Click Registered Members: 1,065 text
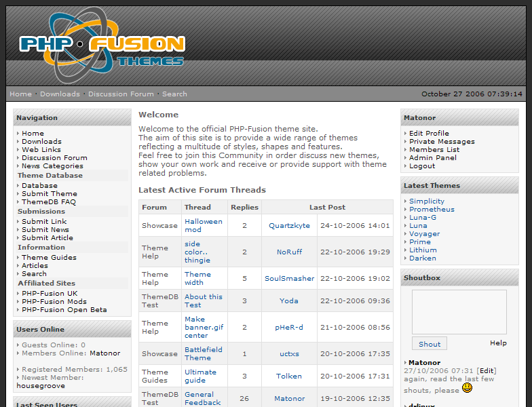The image size is (532, 407). [x=75, y=369]
